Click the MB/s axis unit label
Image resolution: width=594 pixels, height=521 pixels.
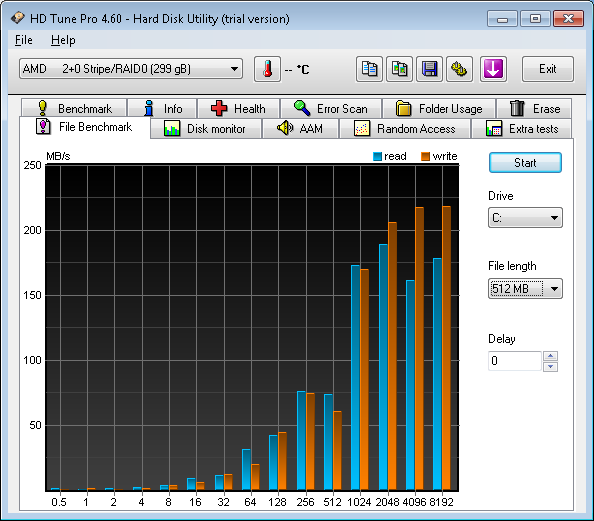58,156
